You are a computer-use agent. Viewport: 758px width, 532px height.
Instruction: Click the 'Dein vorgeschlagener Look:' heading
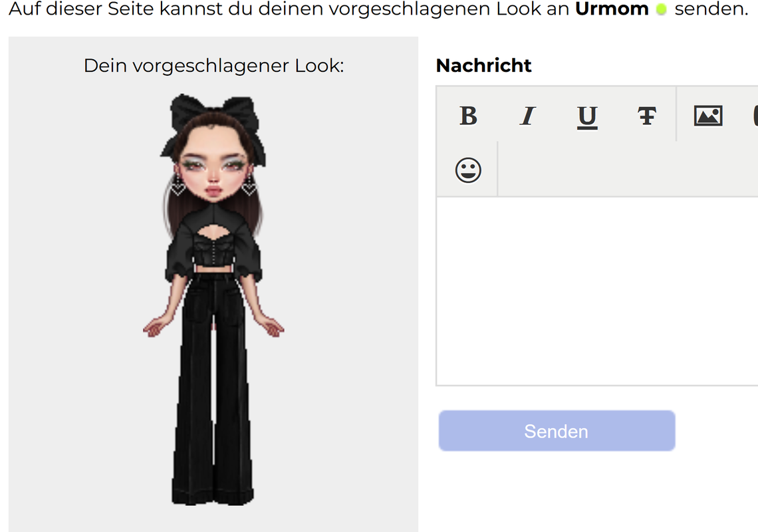[x=213, y=66]
